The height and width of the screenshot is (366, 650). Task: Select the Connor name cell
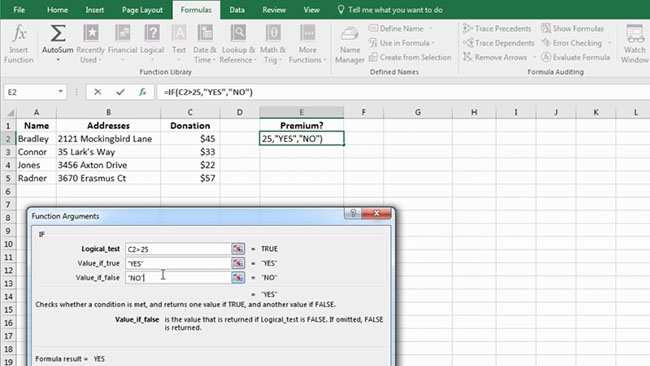click(36, 152)
